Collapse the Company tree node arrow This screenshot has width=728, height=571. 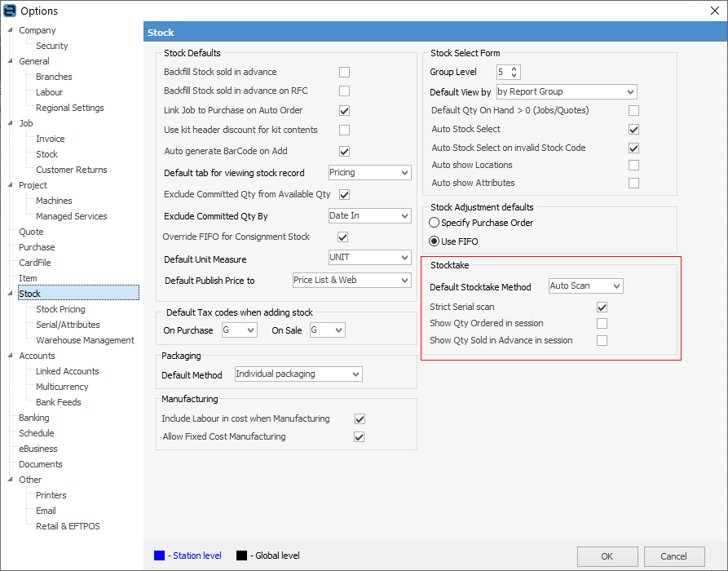point(11,30)
